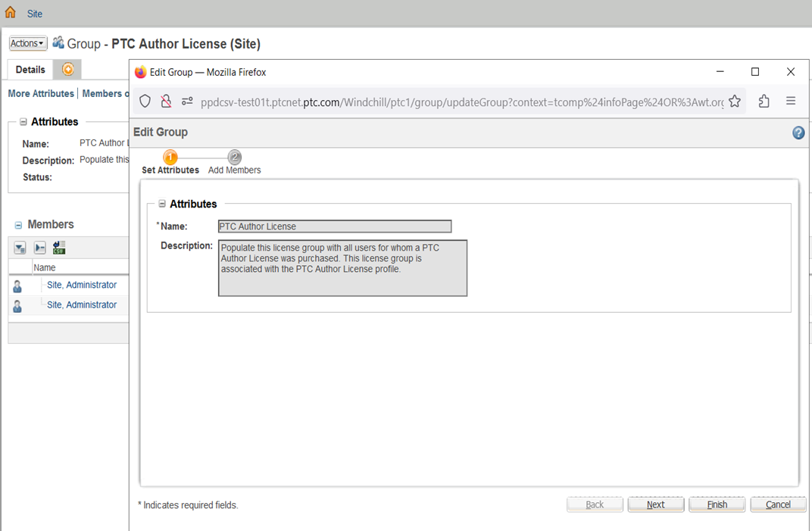Click the Firefox shield tracking protection icon
This screenshot has height=531, width=812.
[x=145, y=101]
